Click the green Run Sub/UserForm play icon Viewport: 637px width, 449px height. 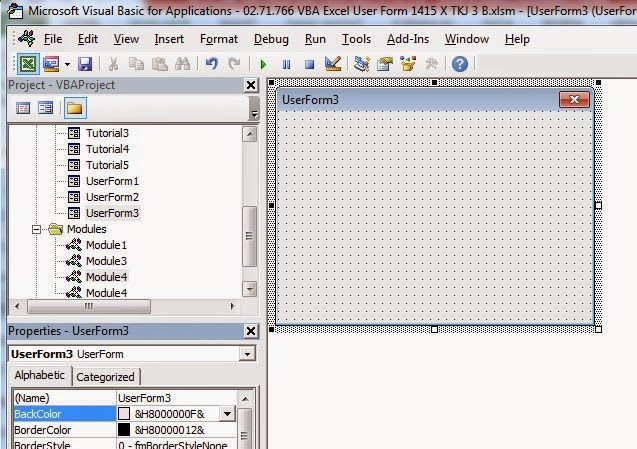pyautogui.click(x=263, y=64)
